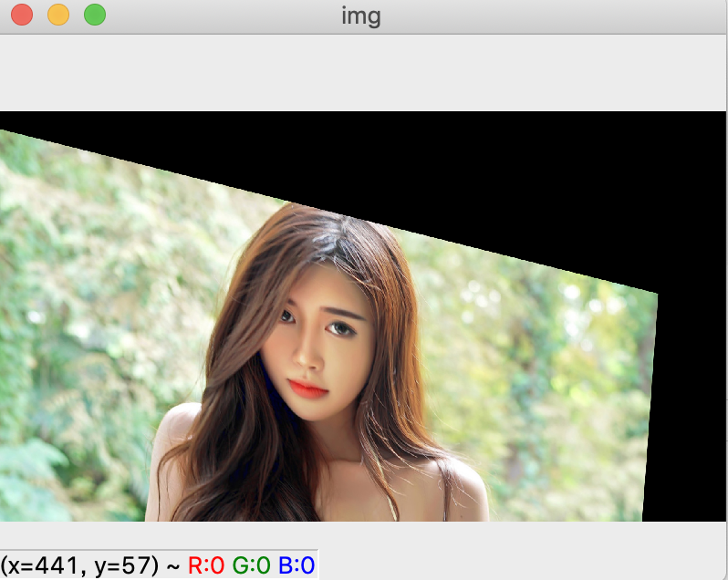The image size is (728, 580).
Task: Click the green G:0 value
Action: coord(251,565)
